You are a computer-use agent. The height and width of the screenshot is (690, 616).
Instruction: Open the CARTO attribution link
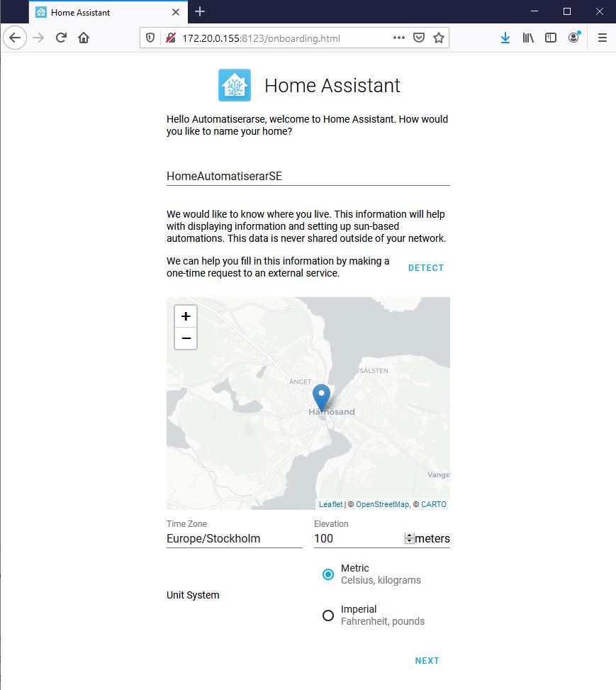[x=433, y=504]
